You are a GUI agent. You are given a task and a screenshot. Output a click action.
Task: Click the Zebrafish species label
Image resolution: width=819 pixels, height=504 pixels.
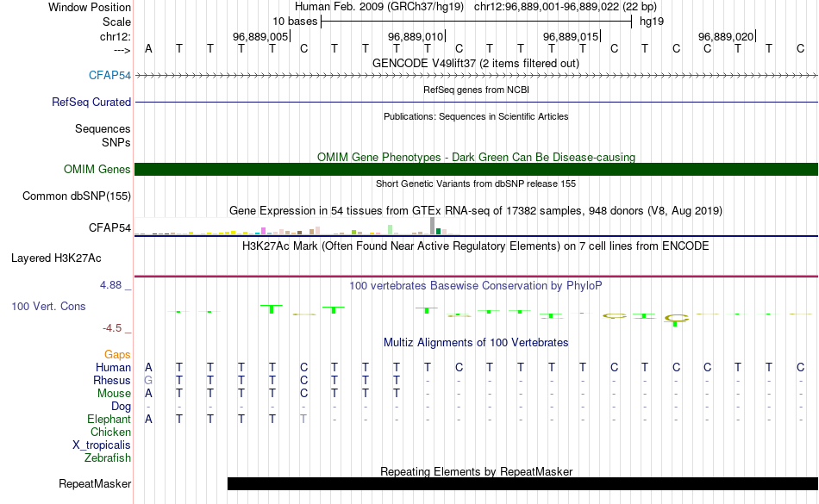[x=108, y=457]
